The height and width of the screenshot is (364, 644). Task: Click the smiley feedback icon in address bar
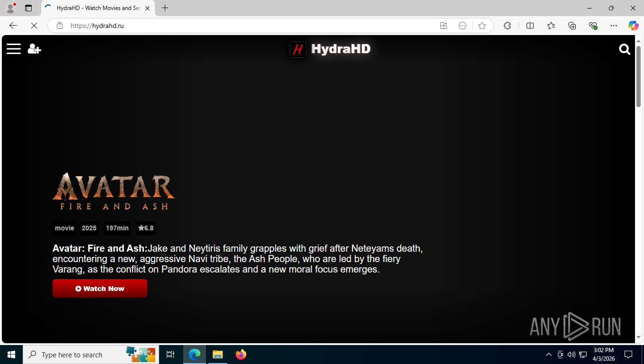(463, 26)
